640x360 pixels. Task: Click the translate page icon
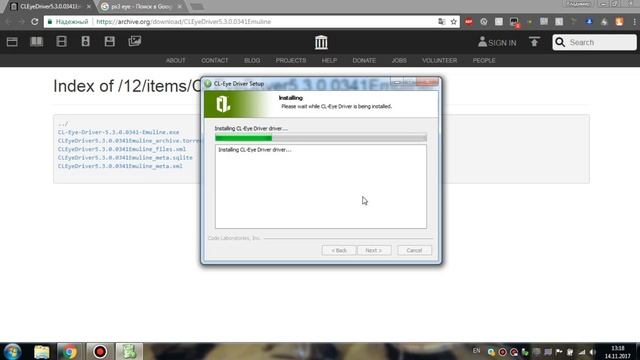[442, 22]
